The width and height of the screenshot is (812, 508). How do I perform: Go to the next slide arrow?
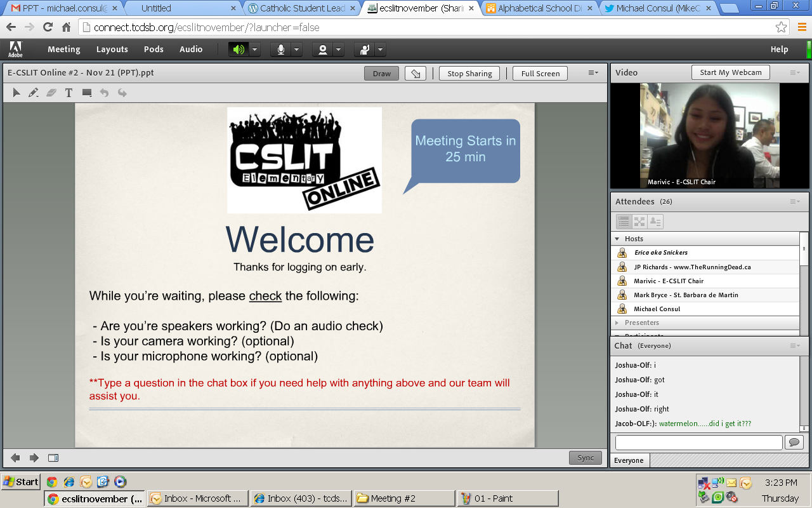(34, 458)
